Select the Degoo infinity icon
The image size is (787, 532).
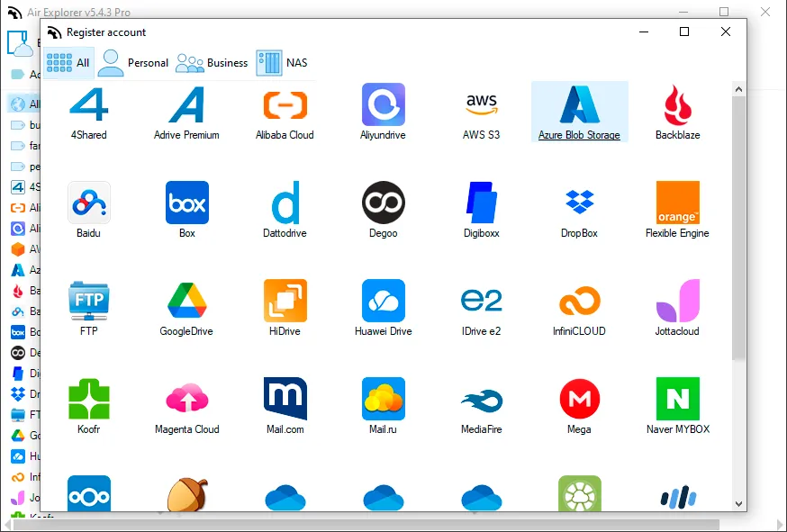pos(384,203)
